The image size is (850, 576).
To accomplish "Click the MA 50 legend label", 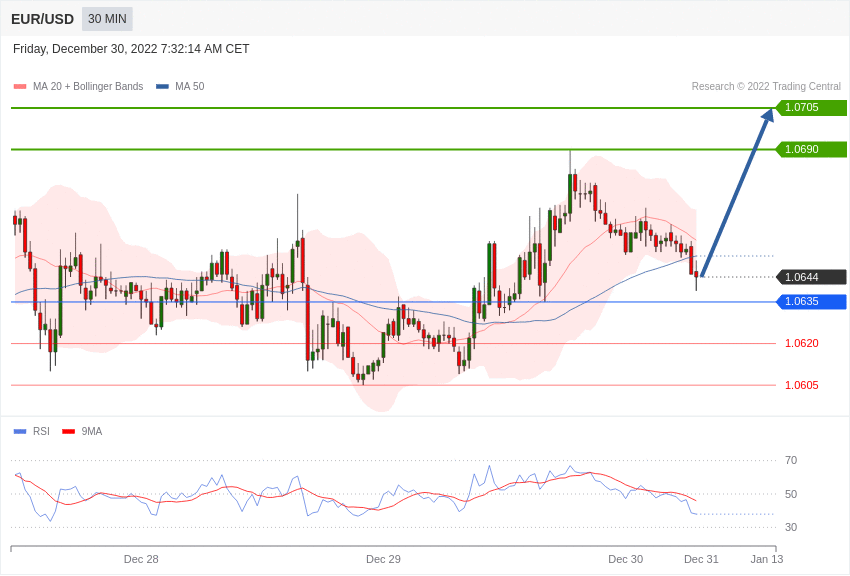I will click(x=190, y=87).
